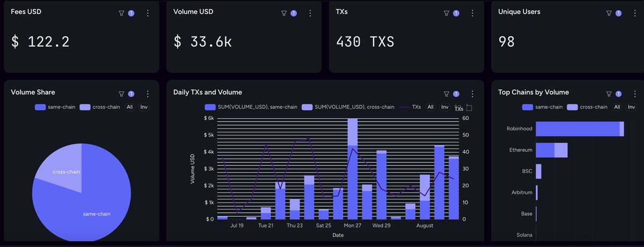Open the three-dot menu on Volume USD card
This screenshot has width=644, height=247.
(x=310, y=13)
